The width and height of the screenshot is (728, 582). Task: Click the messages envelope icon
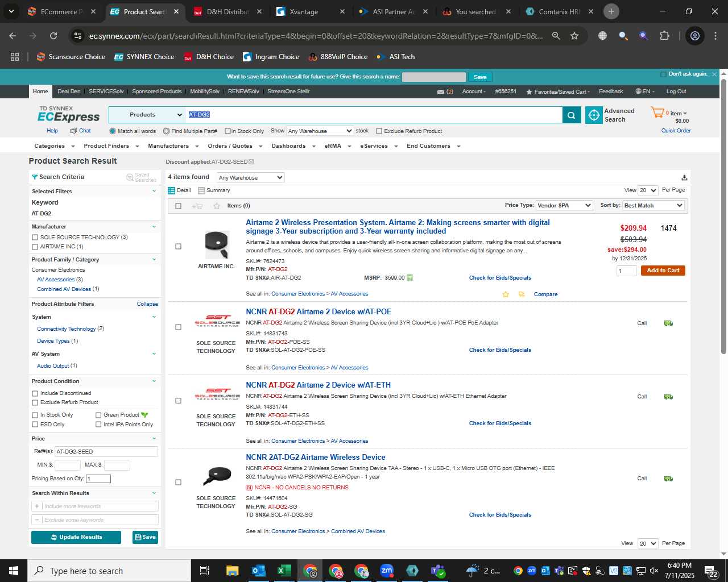pos(441,92)
